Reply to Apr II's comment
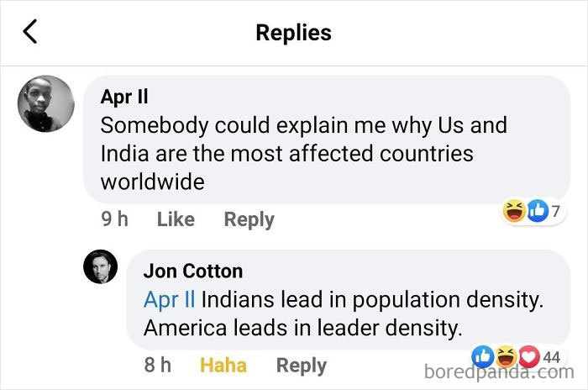The width and height of the screenshot is (588, 390). (249, 220)
